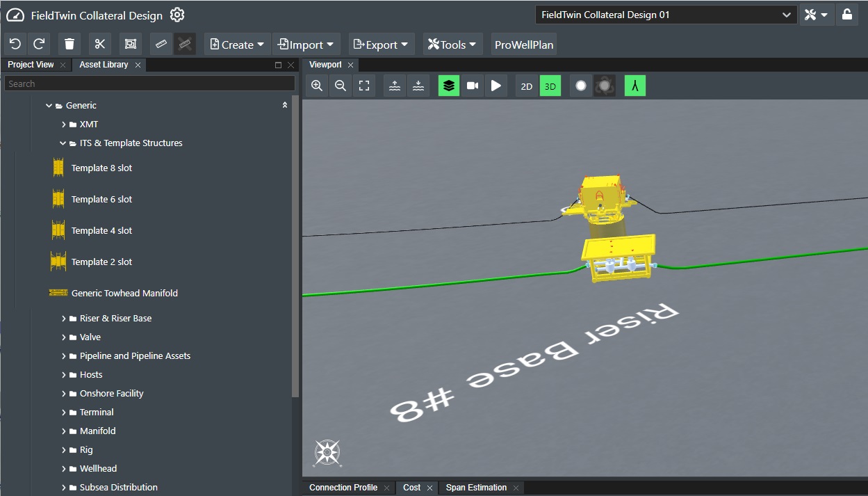868x496 pixels.
Task: Toggle the green layers visibility button
Action: click(x=449, y=86)
